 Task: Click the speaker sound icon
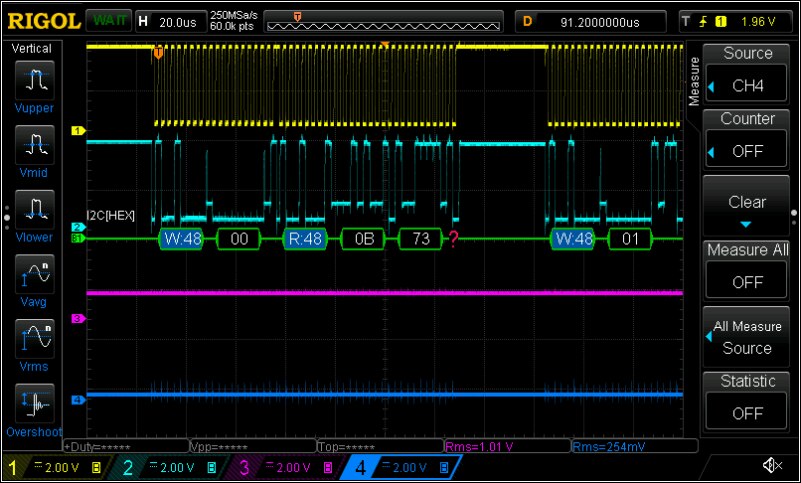tap(771, 466)
